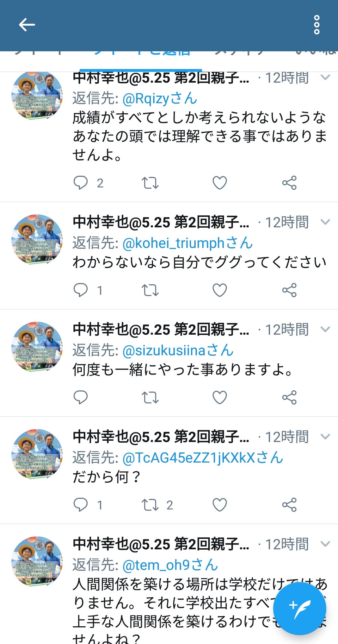This screenshot has height=644, width=338.
Task: Compose a new tweet with floating button
Action: (299, 608)
